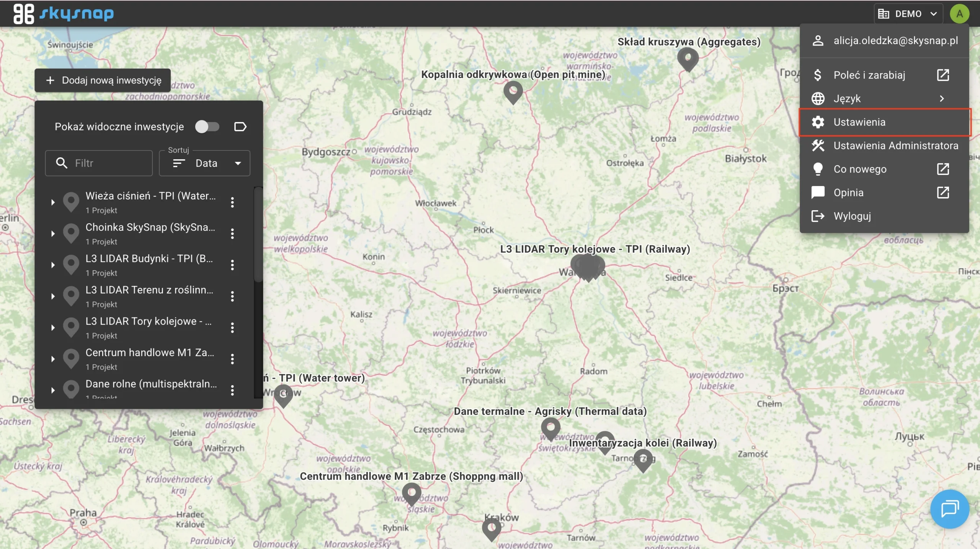Screen dimensions: 980x549
Task: Open the user avatar A icon
Action: 959,14
